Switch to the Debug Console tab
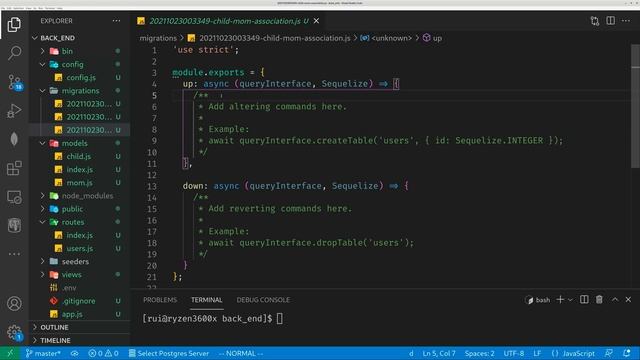The image size is (640, 360). pyautogui.click(x=263, y=300)
